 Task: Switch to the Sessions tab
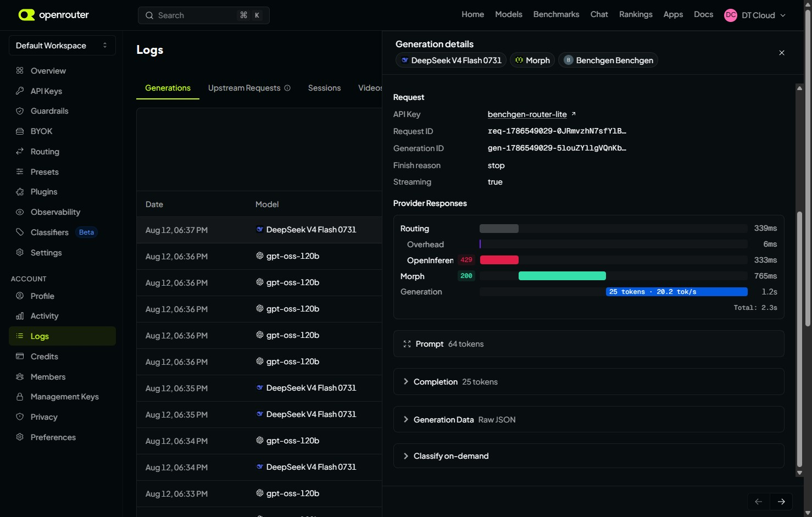[324, 88]
